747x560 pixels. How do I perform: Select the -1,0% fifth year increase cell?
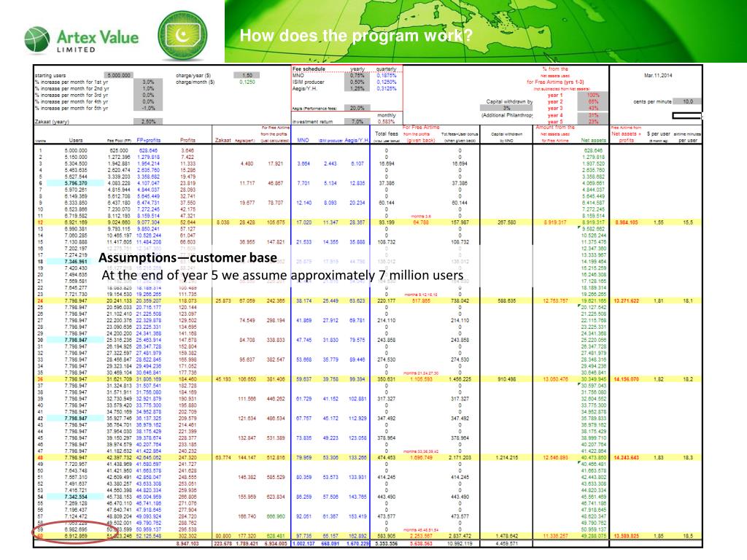click(x=148, y=108)
